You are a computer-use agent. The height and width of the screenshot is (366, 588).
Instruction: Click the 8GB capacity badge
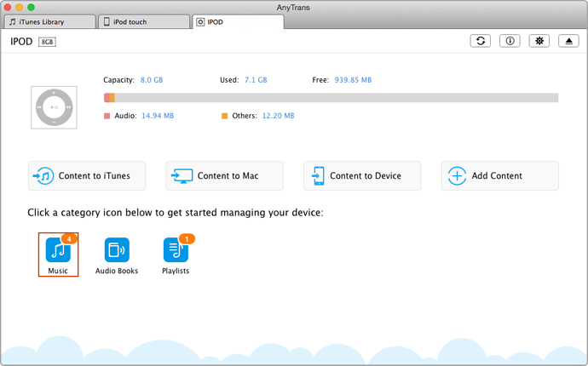click(x=47, y=42)
